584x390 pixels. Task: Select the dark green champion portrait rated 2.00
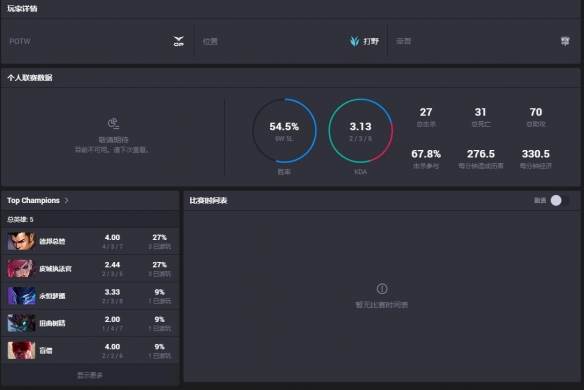tap(22, 323)
